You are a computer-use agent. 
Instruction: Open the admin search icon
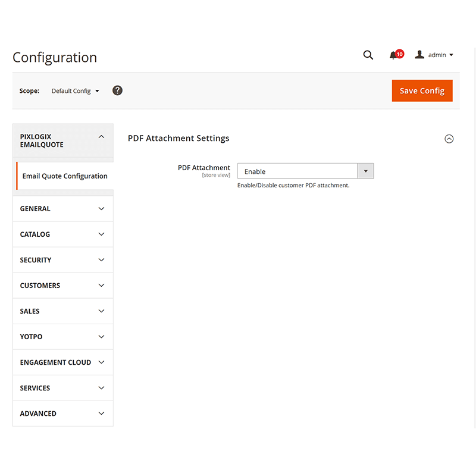pyautogui.click(x=368, y=55)
